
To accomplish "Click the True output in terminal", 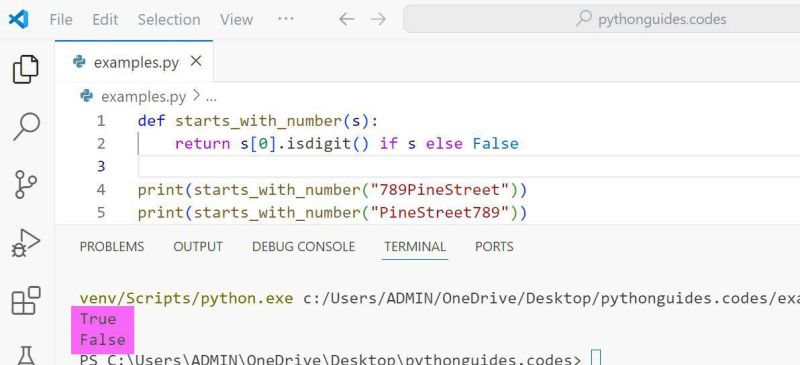I will tap(98, 319).
